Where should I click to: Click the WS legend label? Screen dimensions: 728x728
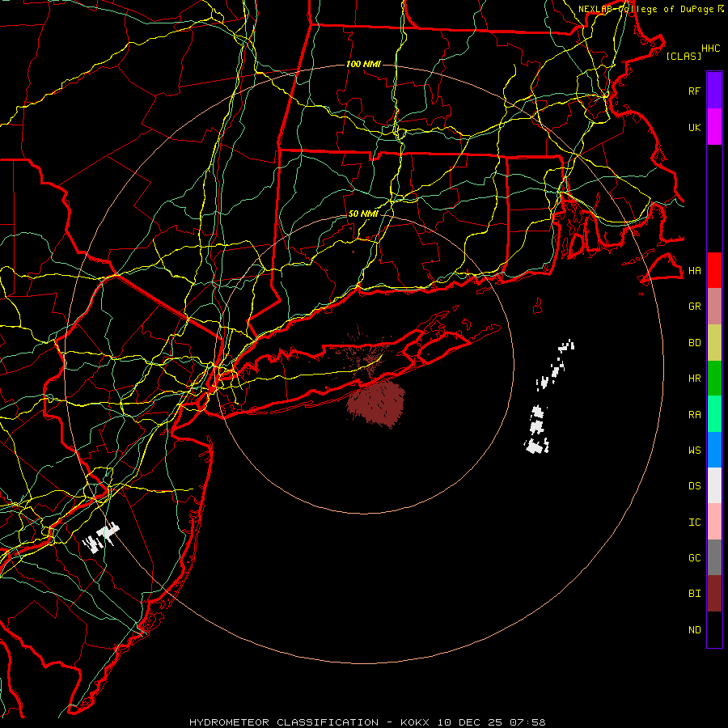[x=694, y=451]
